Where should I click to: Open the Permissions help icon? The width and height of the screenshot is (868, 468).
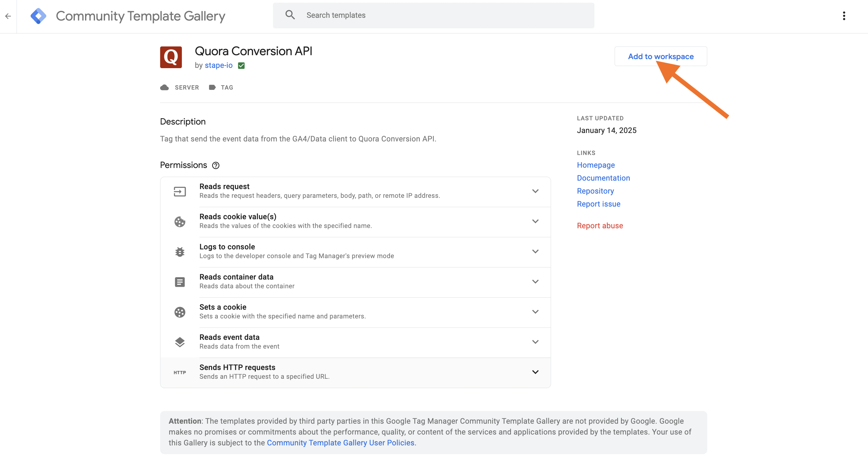[216, 166]
